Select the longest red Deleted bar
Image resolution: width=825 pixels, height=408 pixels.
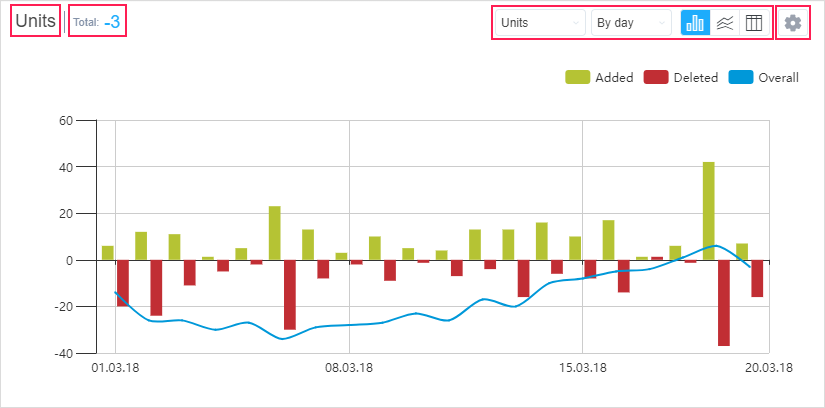(x=723, y=303)
